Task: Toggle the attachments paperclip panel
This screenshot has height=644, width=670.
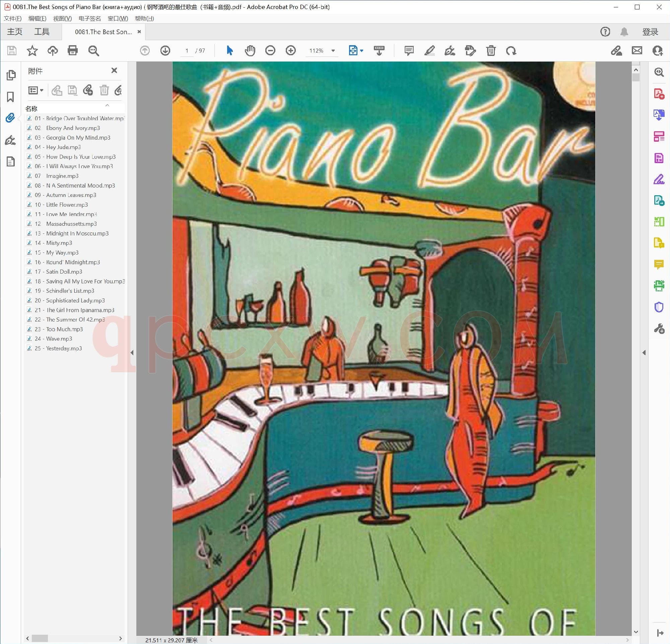Action: click(10, 118)
